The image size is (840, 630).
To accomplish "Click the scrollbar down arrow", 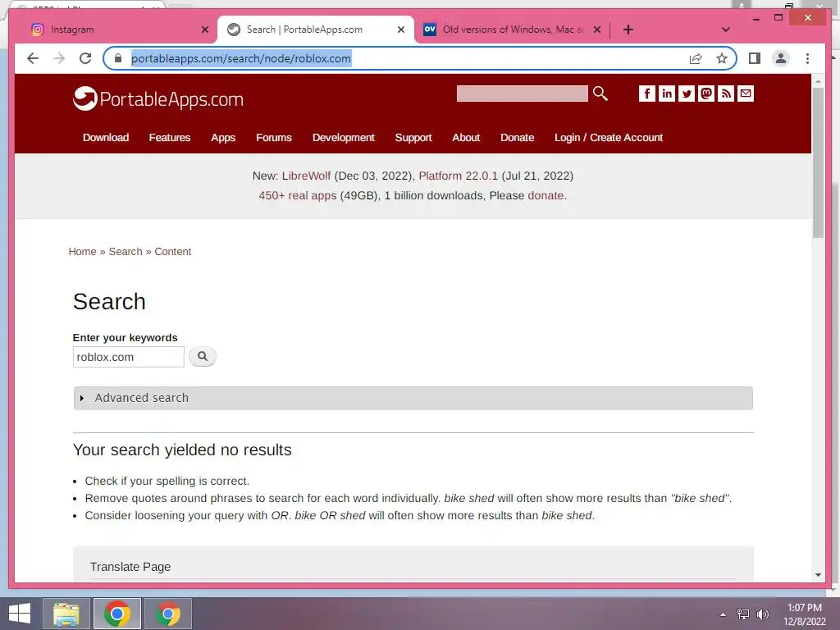I will 818,575.
